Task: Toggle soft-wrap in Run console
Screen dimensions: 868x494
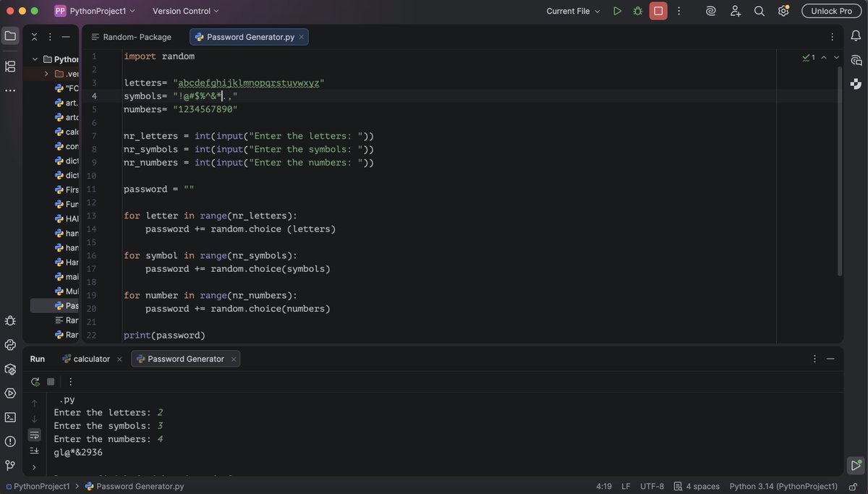Action: click(x=34, y=435)
